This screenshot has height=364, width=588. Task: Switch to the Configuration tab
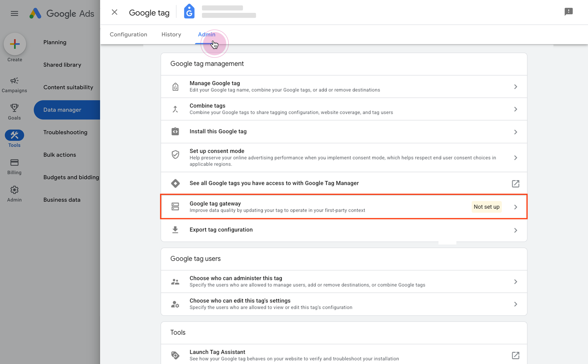coord(128,34)
